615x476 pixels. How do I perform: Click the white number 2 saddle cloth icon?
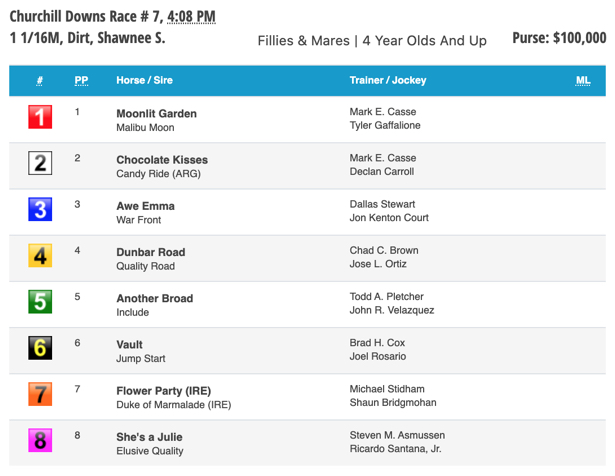tap(40, 163)
